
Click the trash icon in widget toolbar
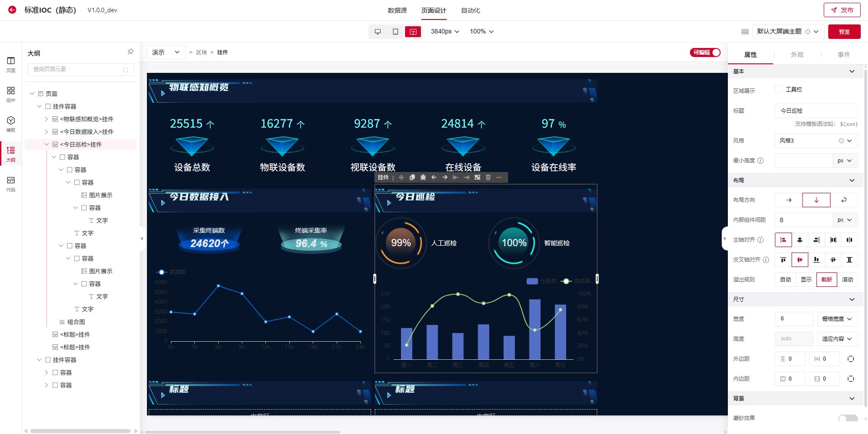pyautogui.click(x=488, y=177)
